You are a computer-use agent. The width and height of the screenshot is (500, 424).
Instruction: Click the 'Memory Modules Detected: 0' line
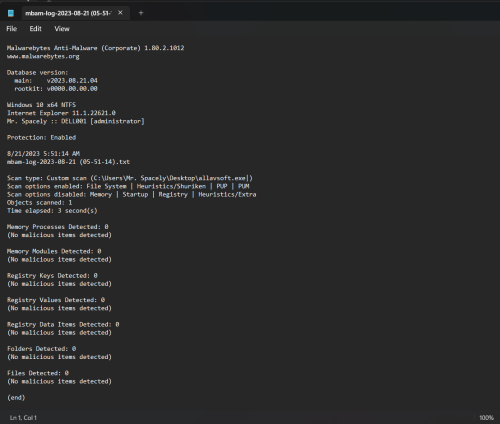tap(54, 251)
